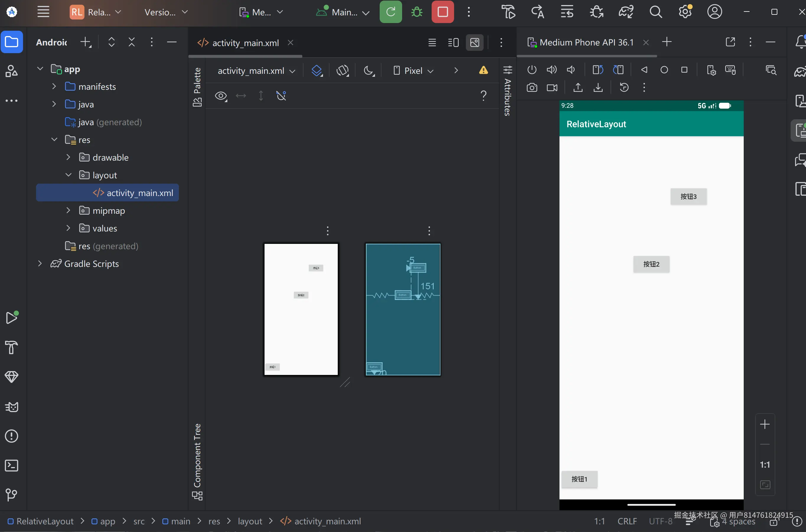Switch editor to Design view
This screenshot has width=806, height=532.
(474, 43)
